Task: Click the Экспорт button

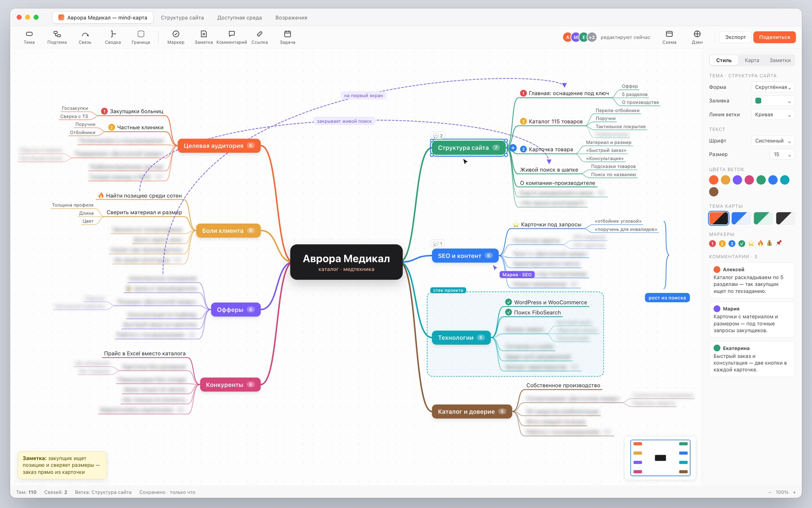Action: point(735,37)
